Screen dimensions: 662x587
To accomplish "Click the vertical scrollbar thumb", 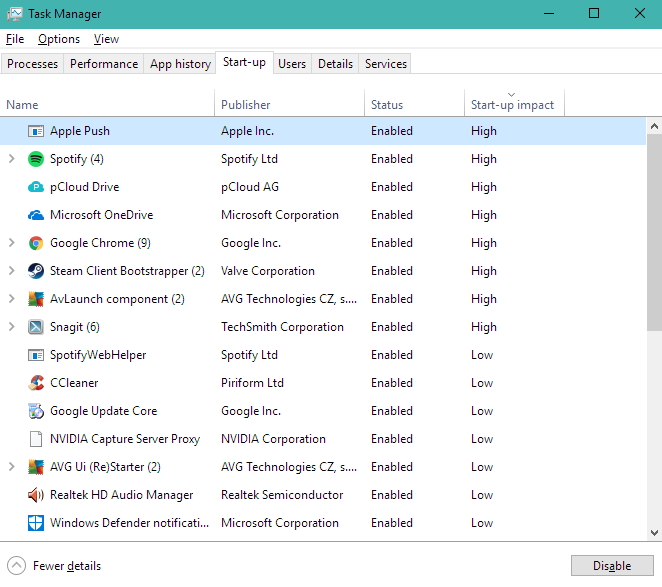I will click(654, 233).
